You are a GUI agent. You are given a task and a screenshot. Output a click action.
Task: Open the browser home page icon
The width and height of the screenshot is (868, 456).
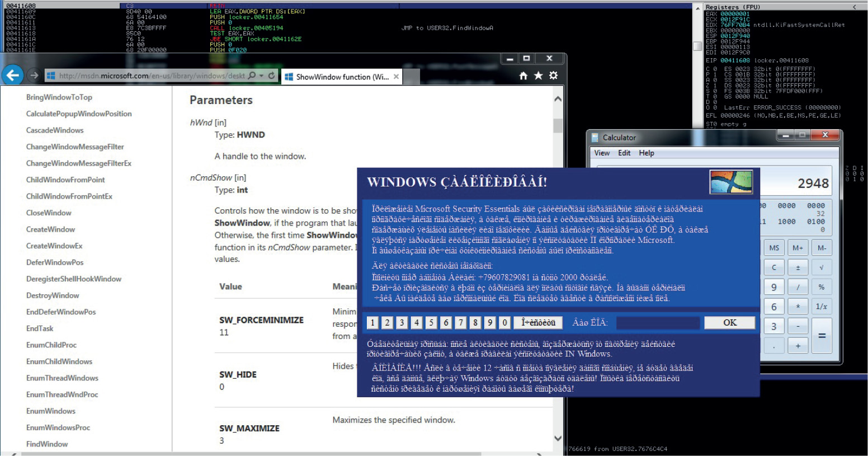point(523,76)
